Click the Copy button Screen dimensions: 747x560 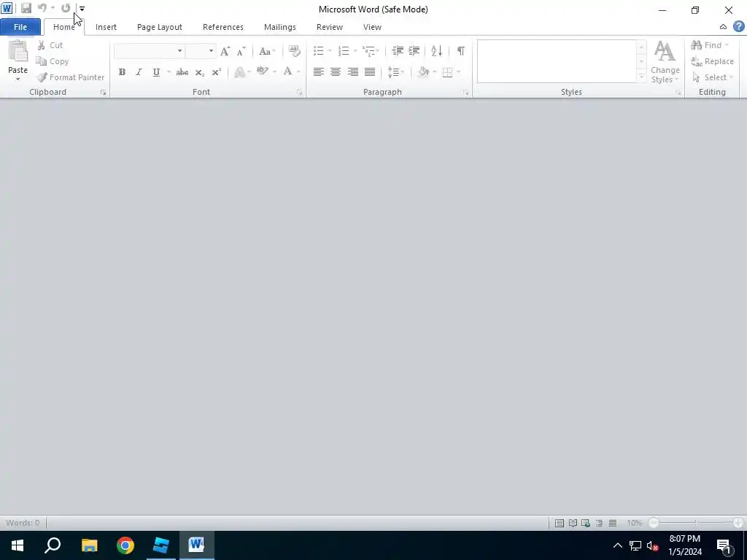click(53, 61)
